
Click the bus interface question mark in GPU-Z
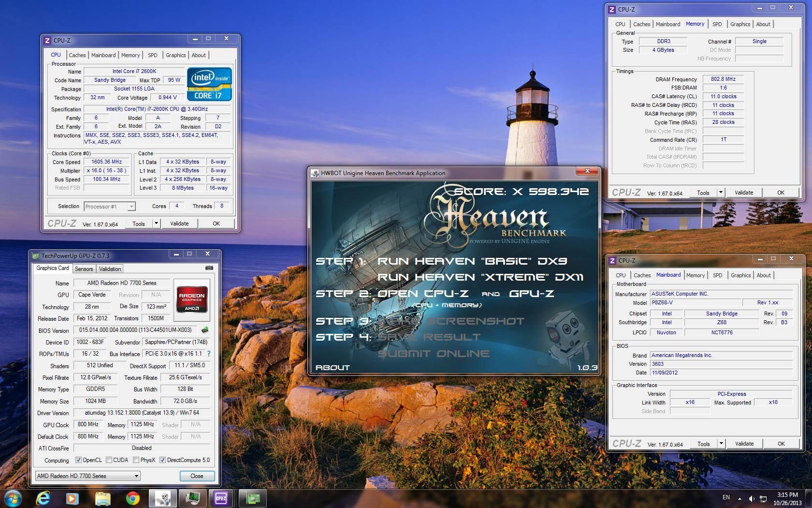209,354
